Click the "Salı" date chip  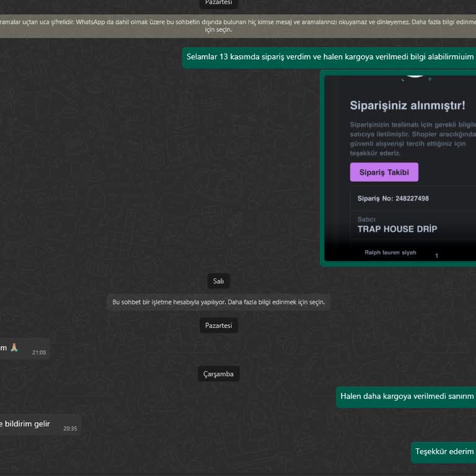point(218,281)
